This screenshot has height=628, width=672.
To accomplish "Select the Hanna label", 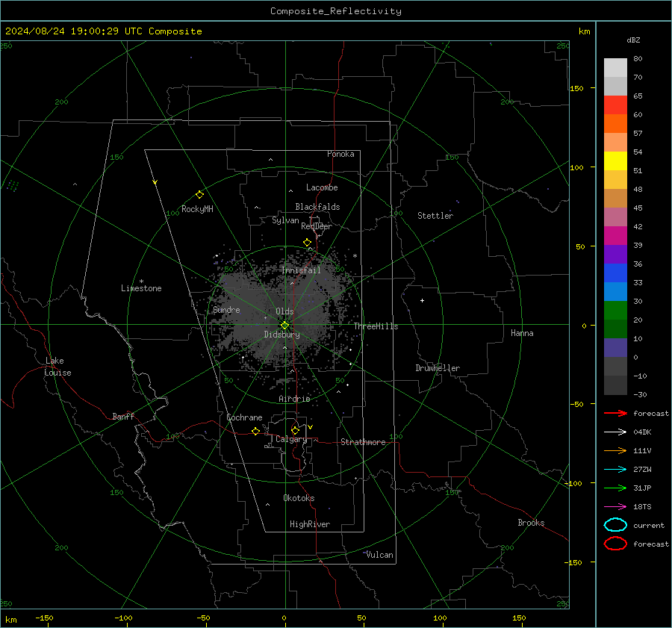I will pyautogui.click(x=522, y=333).
